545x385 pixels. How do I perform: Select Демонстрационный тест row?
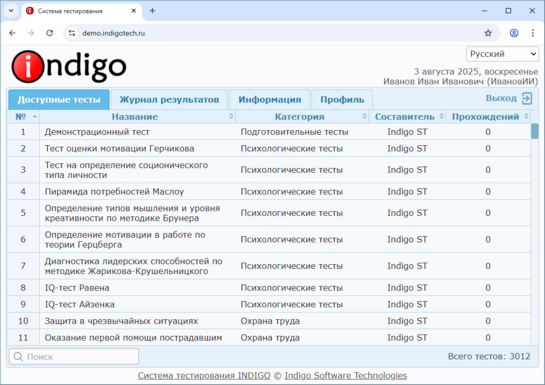(269, 132)
